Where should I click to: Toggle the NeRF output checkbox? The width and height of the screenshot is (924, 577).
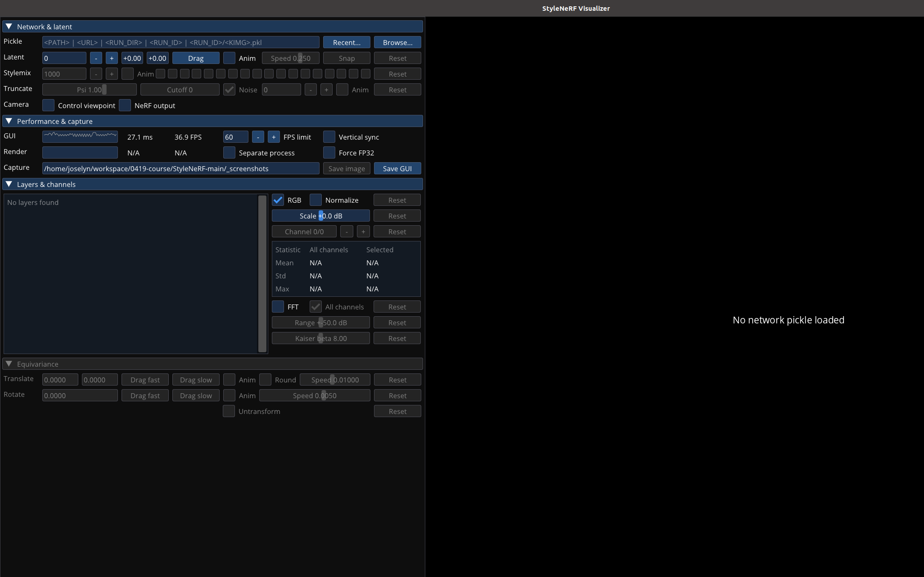[125, 105]
